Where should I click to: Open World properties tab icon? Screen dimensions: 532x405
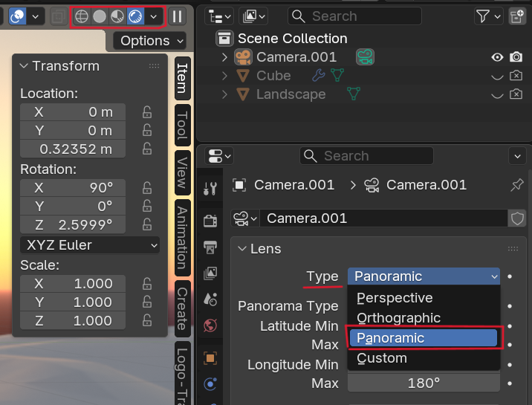(210, 325)
